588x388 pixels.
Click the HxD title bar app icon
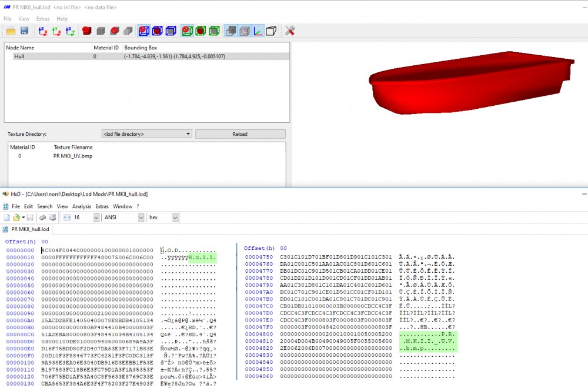(x=5, y=194)
